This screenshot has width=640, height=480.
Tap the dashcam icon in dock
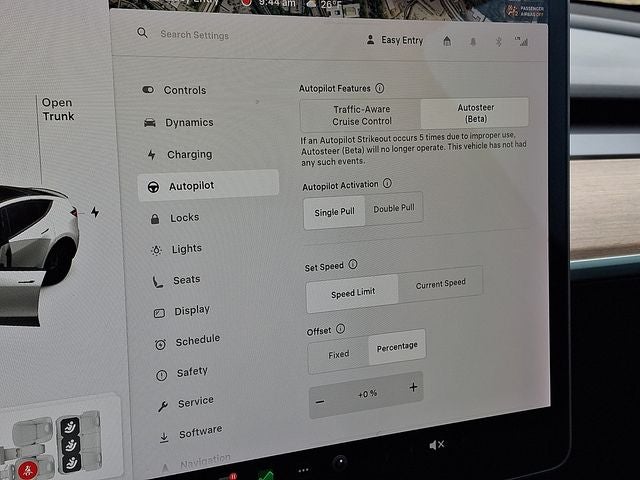[x=340, y=463]
